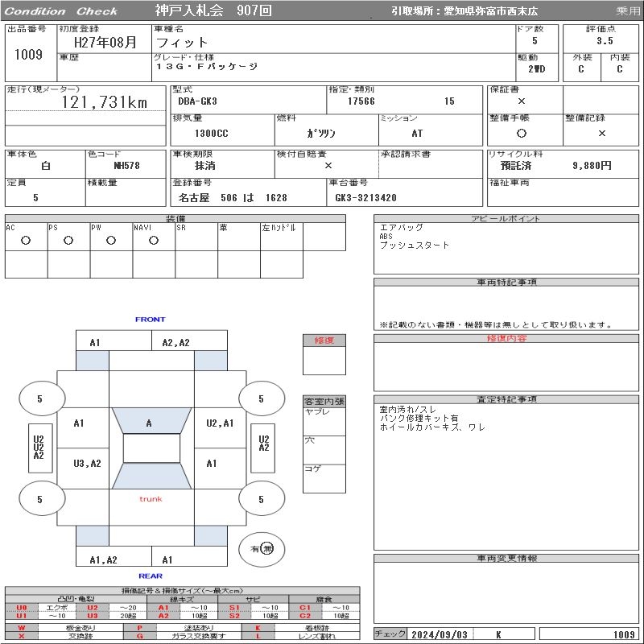
Task: Click the Condition Check title in header
Action: pos(61,11)
